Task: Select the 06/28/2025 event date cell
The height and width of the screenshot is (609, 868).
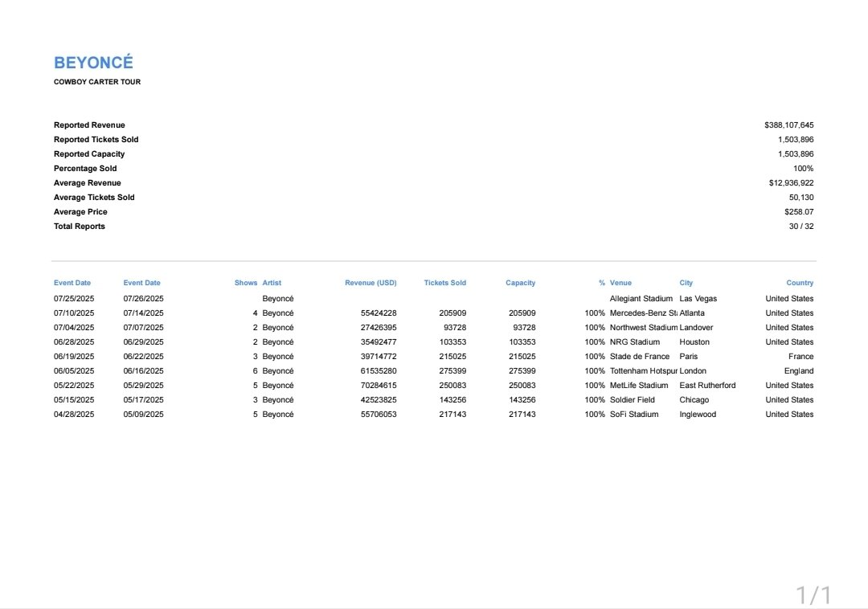Action: coord(74,341)
